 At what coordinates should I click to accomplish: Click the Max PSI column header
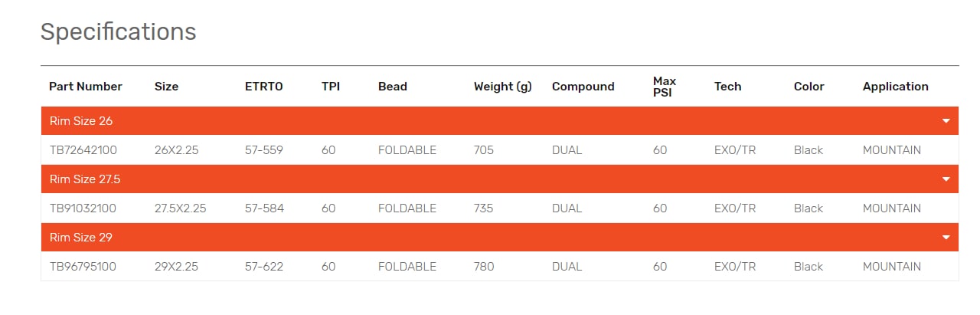click(x=665, y=87)
